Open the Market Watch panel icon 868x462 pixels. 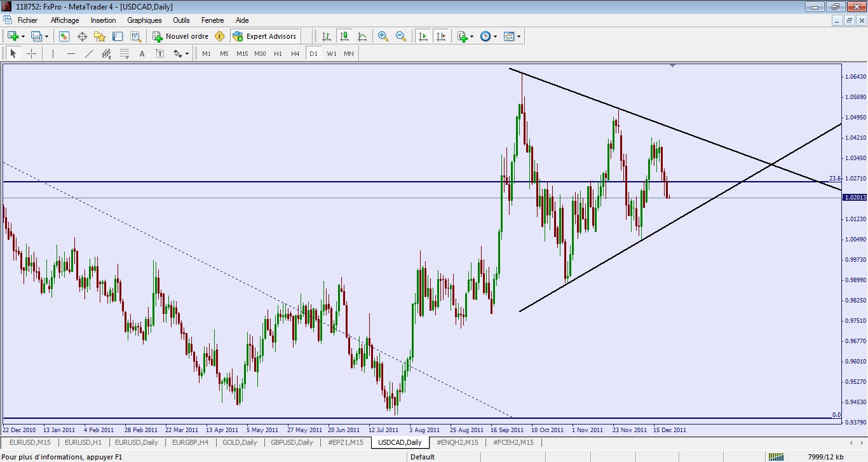(x=64, y=36)
